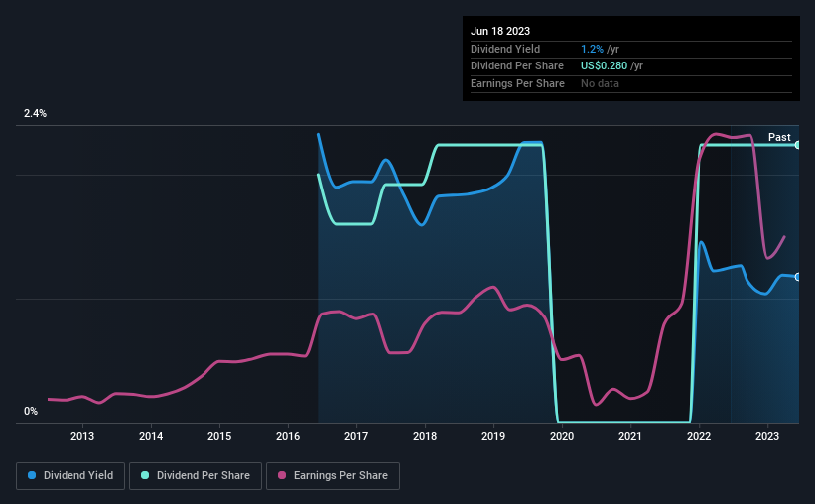The height and width of the screenshot is (504, 815).
Task: Click the blue Dividend Yield legend dot
Action: (x=32, y=475)
